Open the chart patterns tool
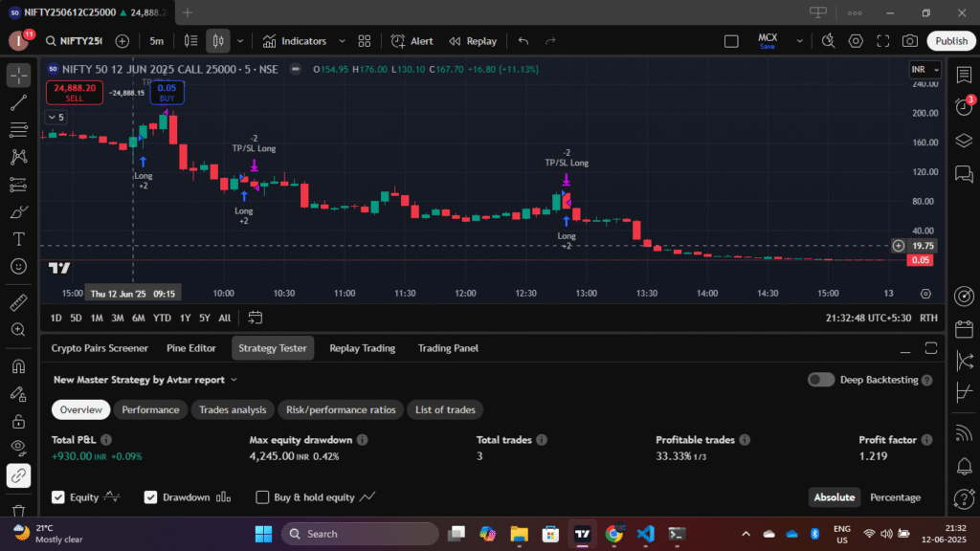Screen dimensions: 980x551 click(x=19, y=157)
